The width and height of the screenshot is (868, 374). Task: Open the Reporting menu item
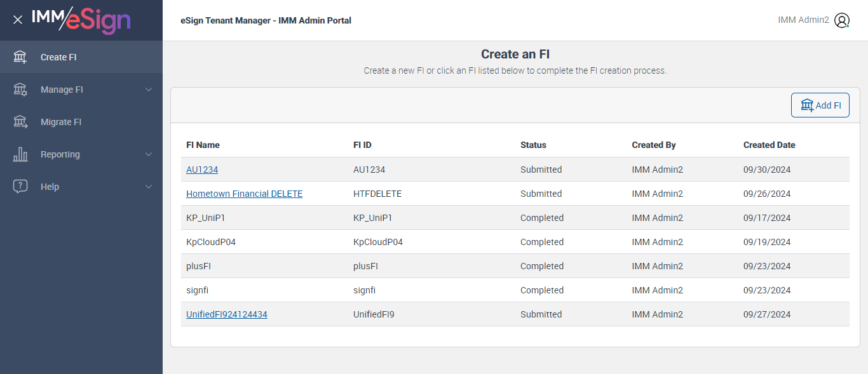coord(81,154)
